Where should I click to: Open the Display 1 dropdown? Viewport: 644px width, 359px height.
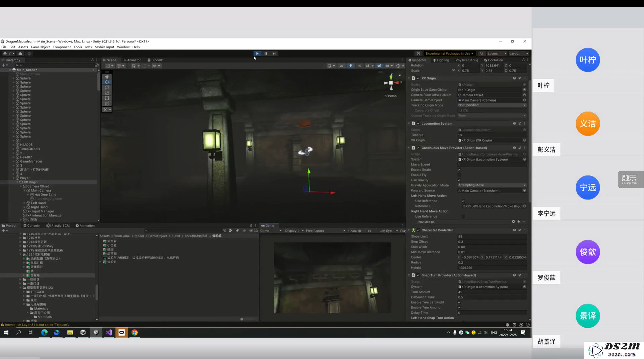point(294,231)
